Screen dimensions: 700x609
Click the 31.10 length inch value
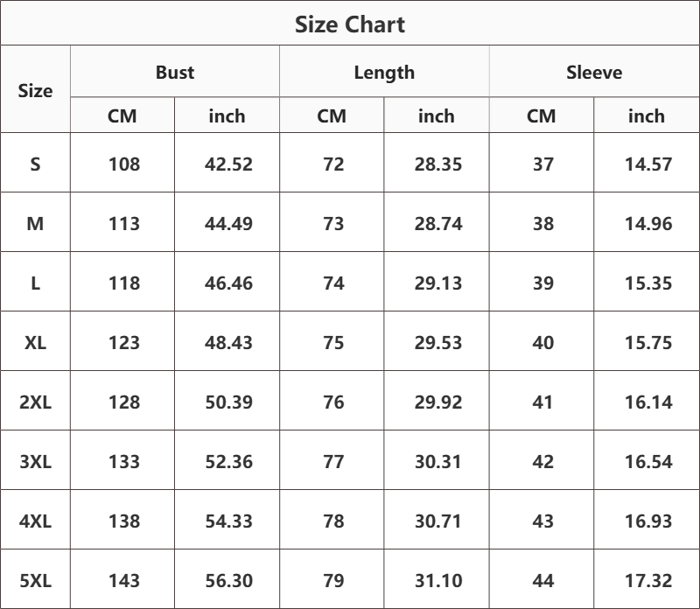[x=438, y=580]
